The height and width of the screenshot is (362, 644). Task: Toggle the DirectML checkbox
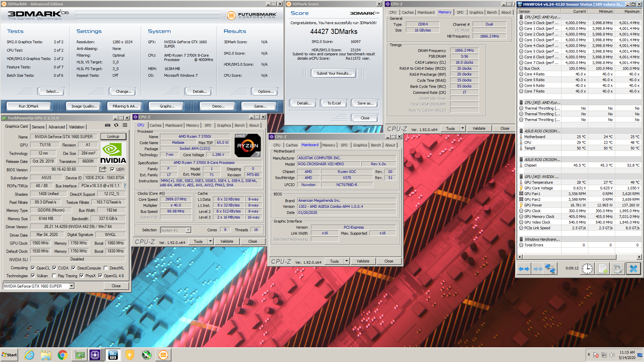tap(106, 268)
